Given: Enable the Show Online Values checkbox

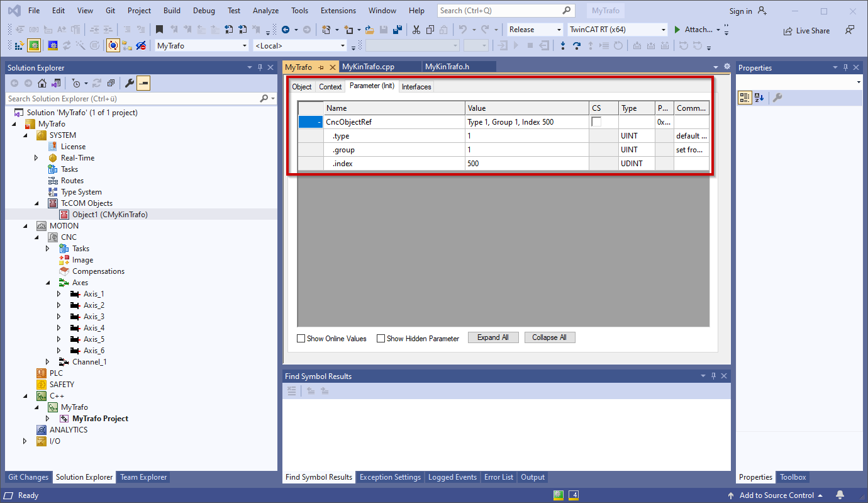Looking at the screenshot, I should [x=301, y=339].
